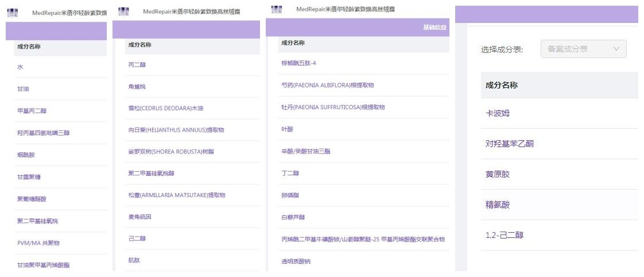
Task: Open the 备案成分表 ingredient list dropdown
Action: tap(583, 49)
